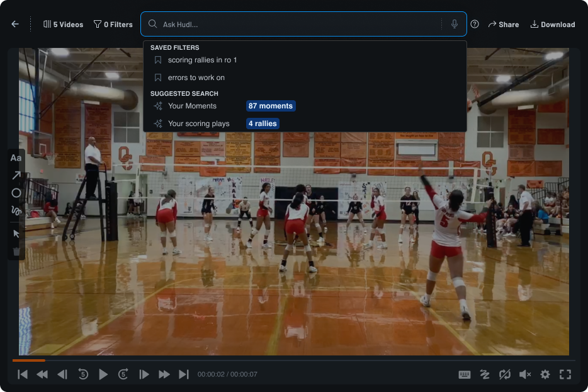
Task: Click the video progress bar
Action: (293, 360)
